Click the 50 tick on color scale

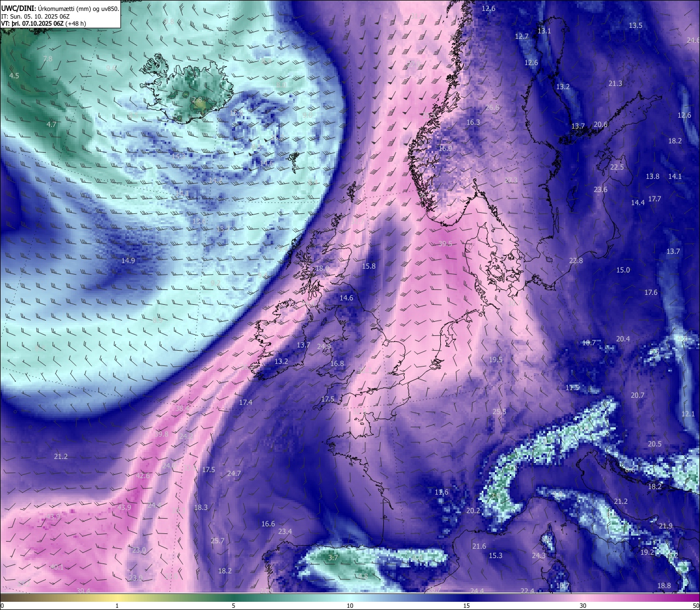(695, 606)
